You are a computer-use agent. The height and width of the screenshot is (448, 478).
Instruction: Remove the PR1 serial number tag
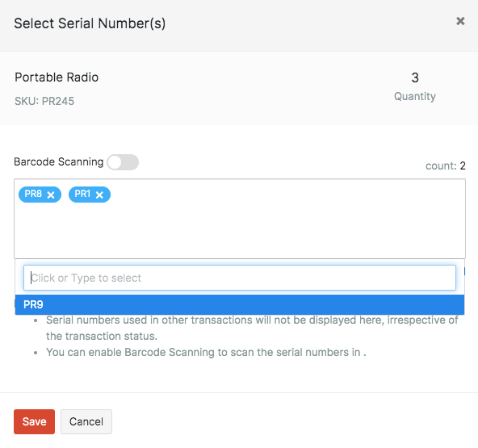click(99, 195)
